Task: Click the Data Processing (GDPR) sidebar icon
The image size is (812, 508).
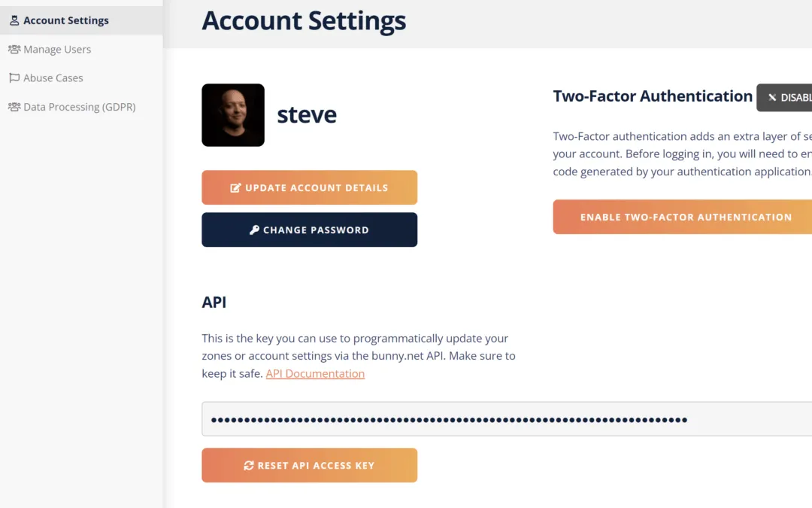Action: click(14, 107)
